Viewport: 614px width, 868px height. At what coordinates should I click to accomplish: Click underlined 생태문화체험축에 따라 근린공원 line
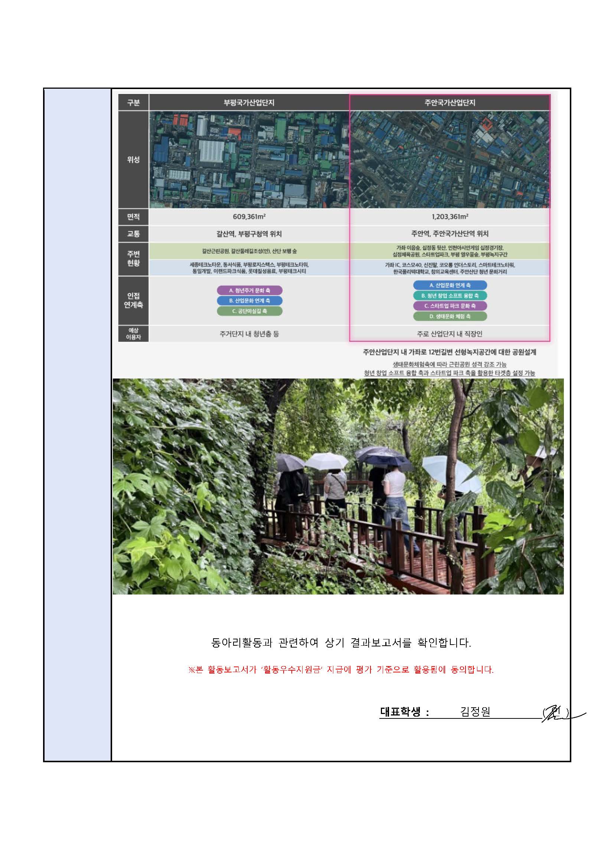(x=450, y=364)
